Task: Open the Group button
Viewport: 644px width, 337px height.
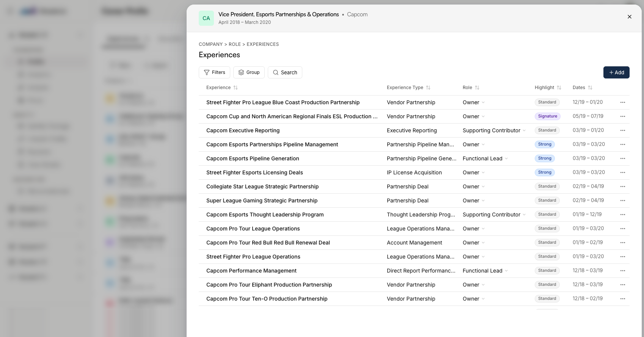Action: pos(249,72)
